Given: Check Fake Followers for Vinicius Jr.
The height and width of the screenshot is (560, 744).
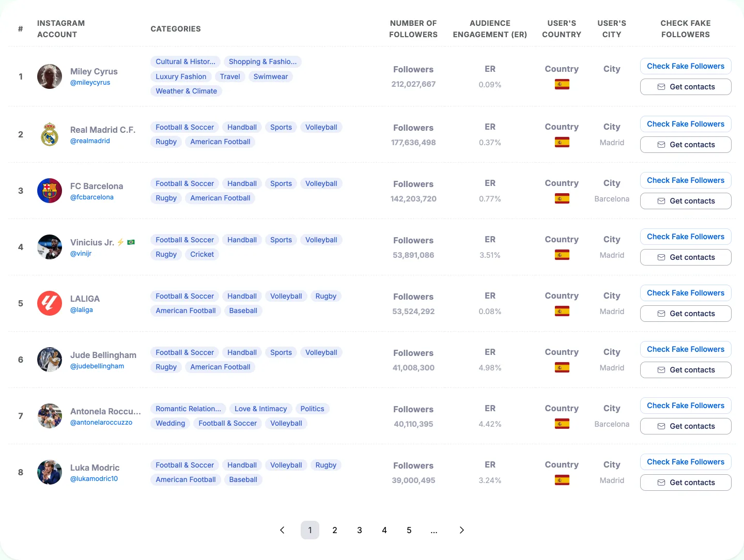Looking at the screenshot, I should tap(686, 237).
